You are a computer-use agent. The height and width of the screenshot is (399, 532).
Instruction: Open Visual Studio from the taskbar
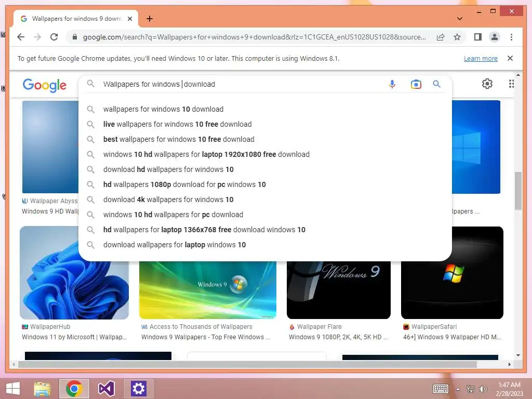click(106, 389)
